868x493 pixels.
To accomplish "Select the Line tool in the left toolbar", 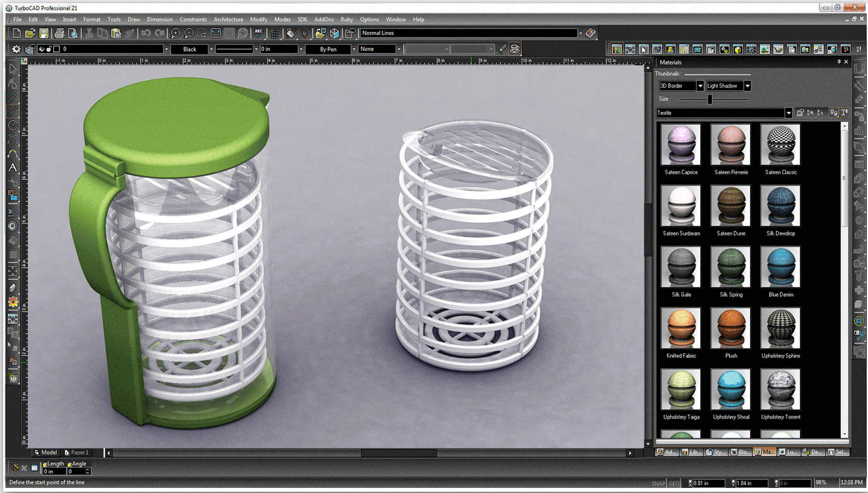I will [13, 111].
